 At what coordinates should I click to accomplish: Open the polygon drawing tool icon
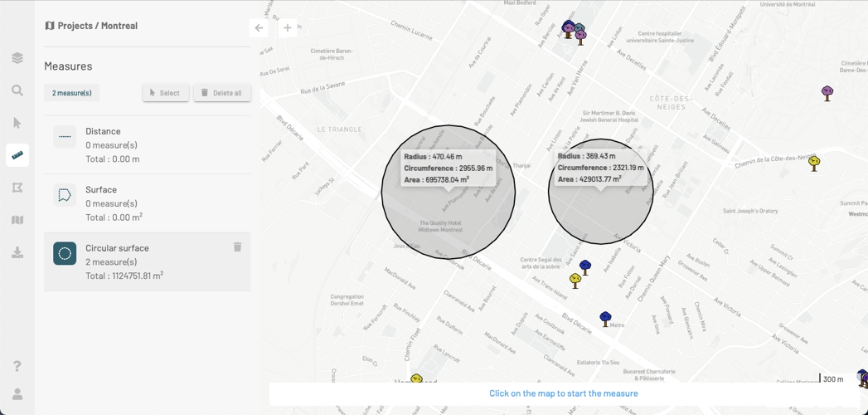(x=17, y=188)
